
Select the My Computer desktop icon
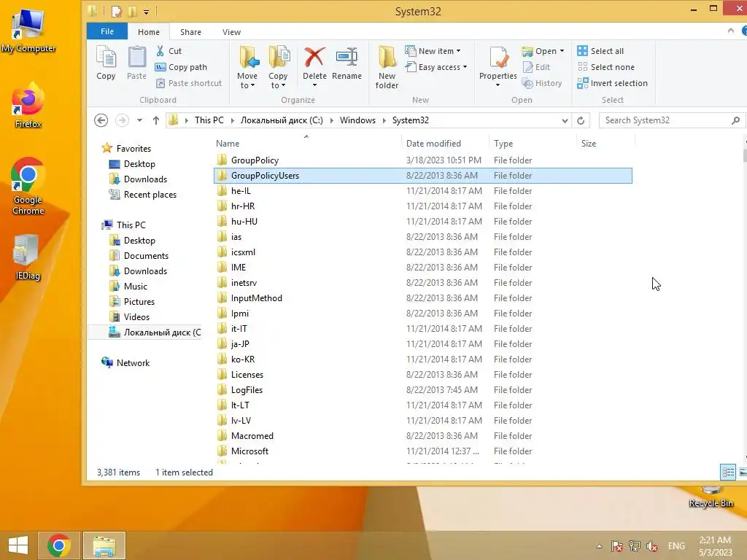click(28, 31)
